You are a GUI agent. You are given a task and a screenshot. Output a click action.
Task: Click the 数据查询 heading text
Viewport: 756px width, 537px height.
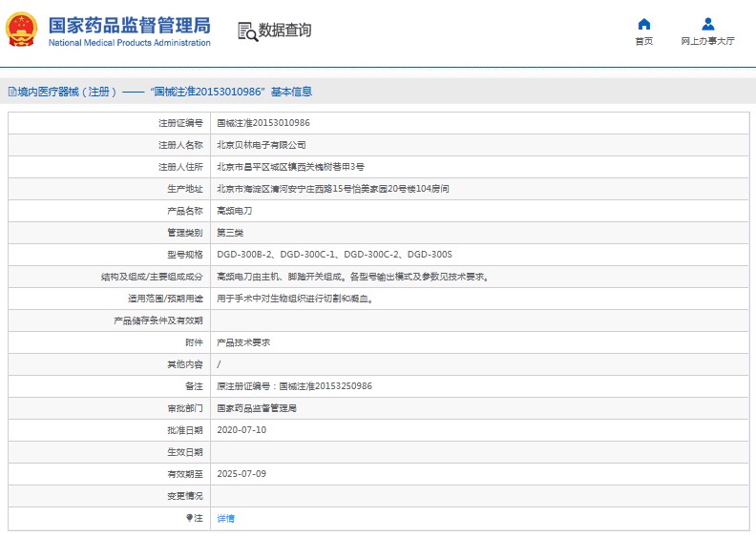pos(285,31)
